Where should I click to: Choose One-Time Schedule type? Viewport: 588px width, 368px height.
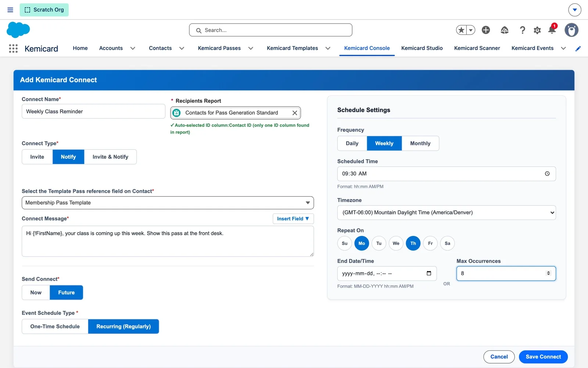click(55, 326)
